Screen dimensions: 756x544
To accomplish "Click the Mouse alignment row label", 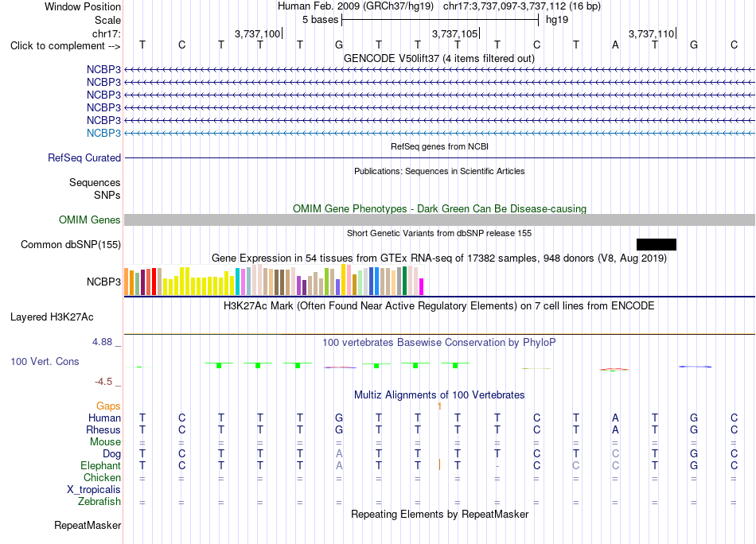I will pos(106,442).
